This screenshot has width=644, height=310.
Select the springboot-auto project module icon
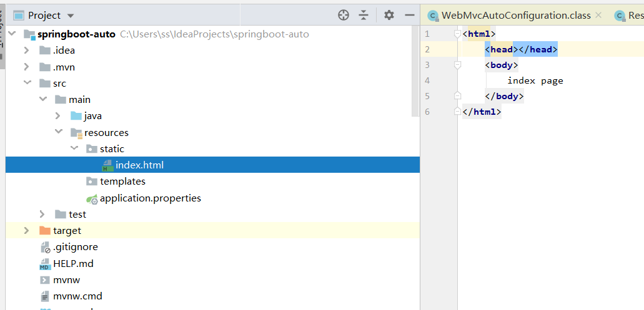[29, 34]
